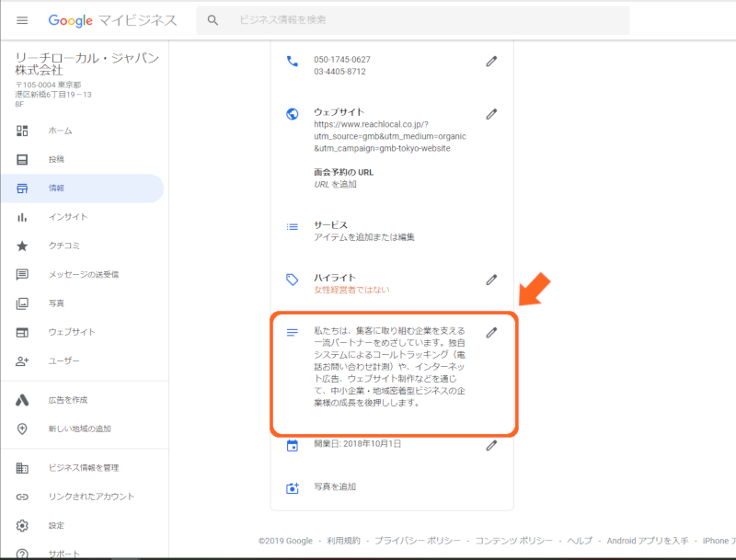This screenshot has width=736, height=560.
Task: Open 広告を作成 in the sidebar
Action: tap(82, 400)
